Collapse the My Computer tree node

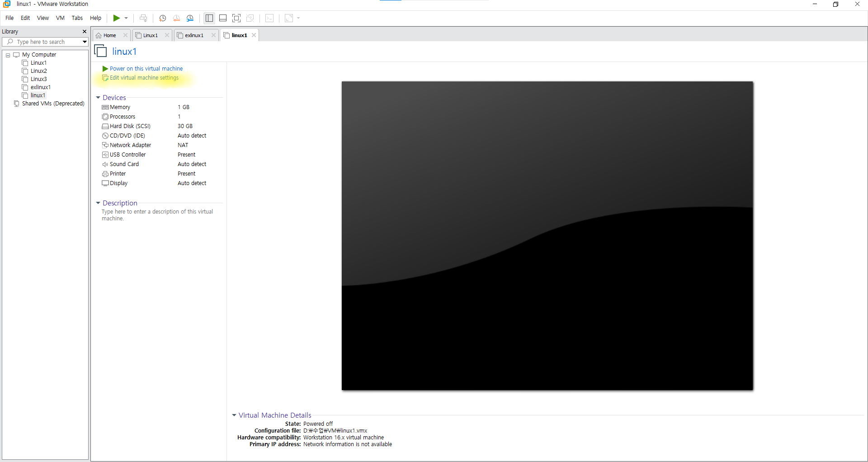point(8,55)
